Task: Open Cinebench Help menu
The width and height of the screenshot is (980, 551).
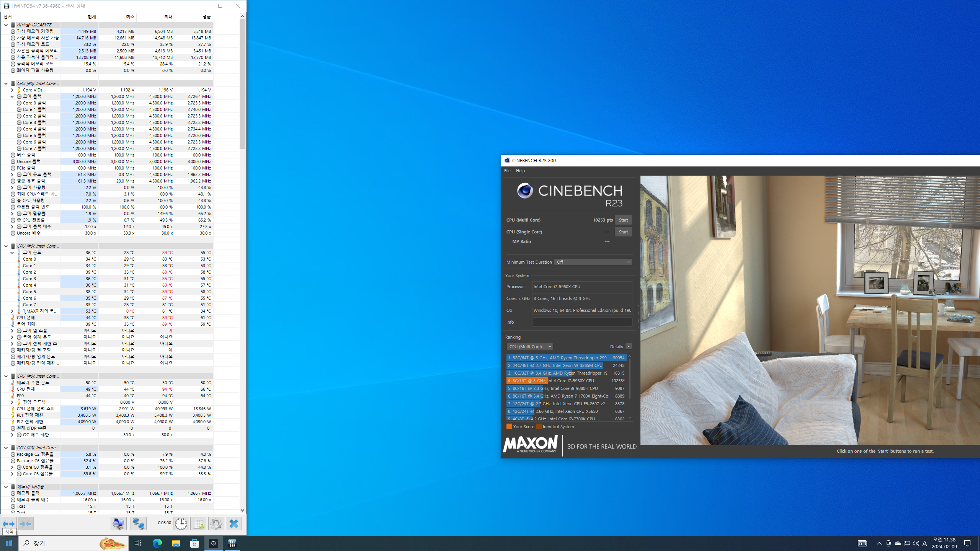Action: coord(520,171)
